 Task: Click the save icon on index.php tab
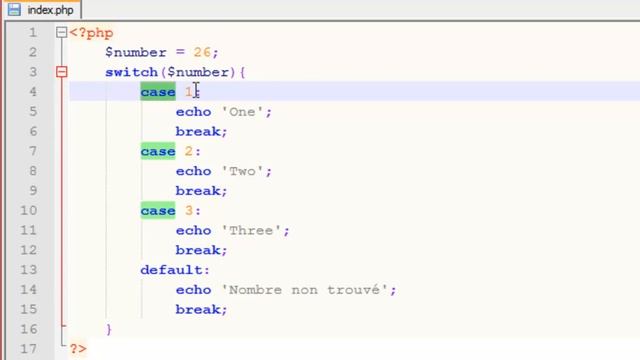[x=14, y=10]
